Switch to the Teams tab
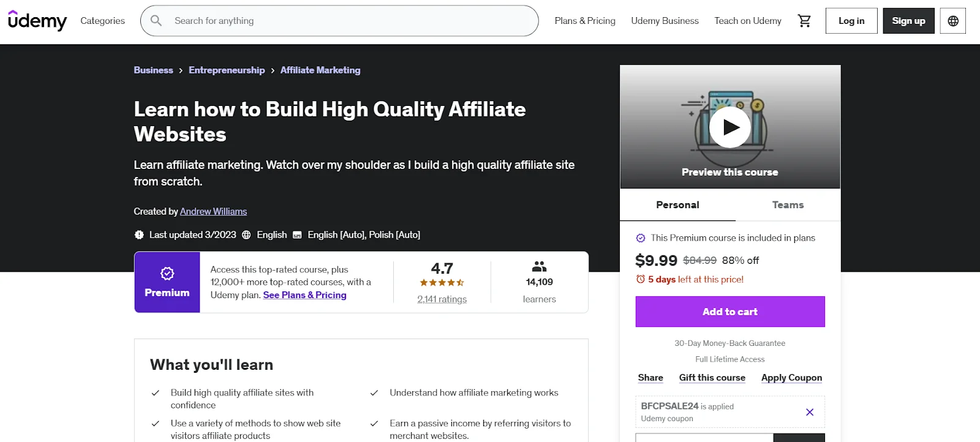This screenshot has width=980, height=442. 788,204
